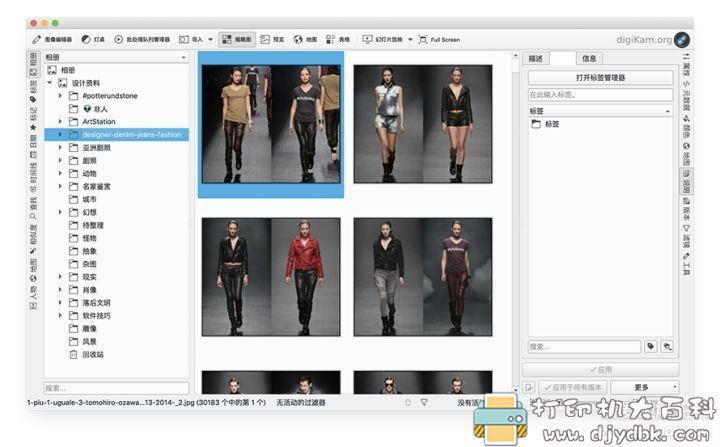
Task: Open the Dates (日期) left sidebar tab
Action: [34, 146]
